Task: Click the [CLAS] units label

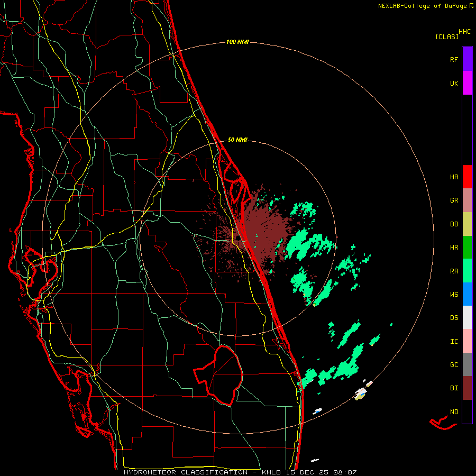Action: (447, 36)
